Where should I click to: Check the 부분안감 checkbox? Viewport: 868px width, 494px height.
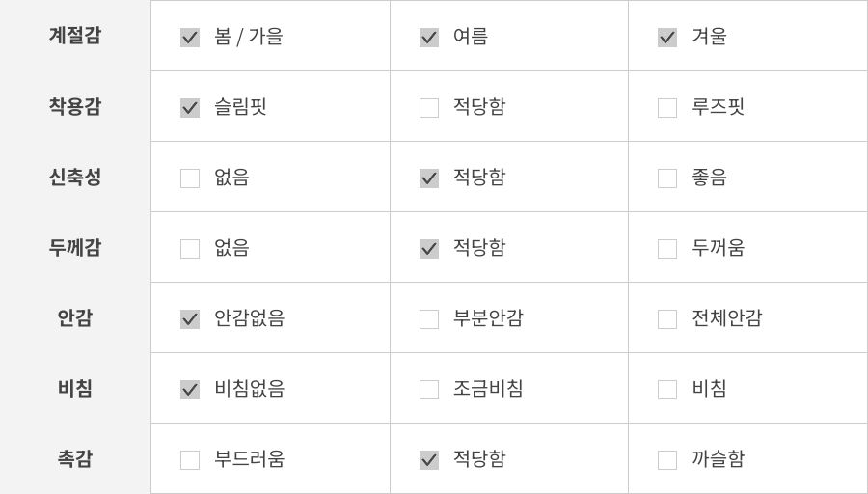coord(429,319)
